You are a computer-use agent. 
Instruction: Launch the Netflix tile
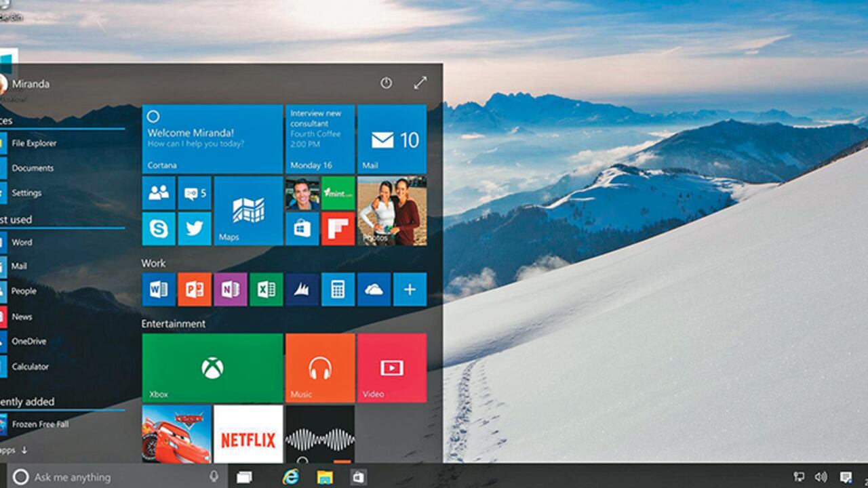(248, 434)
